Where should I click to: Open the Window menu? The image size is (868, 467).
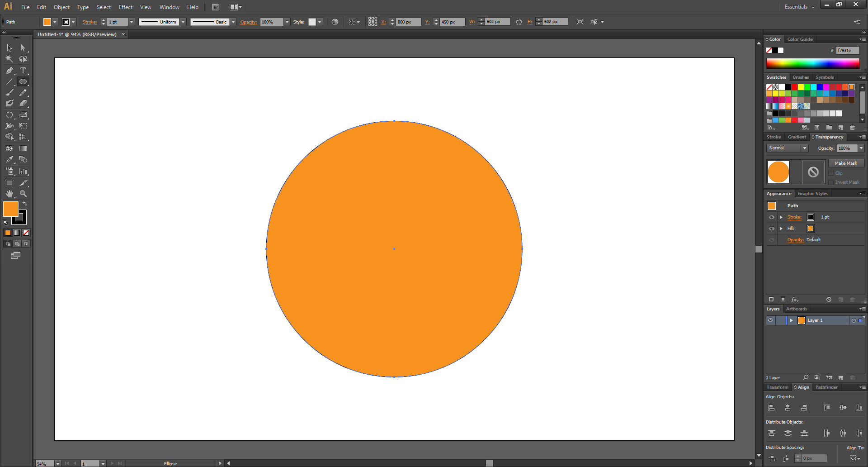[169, 7]
